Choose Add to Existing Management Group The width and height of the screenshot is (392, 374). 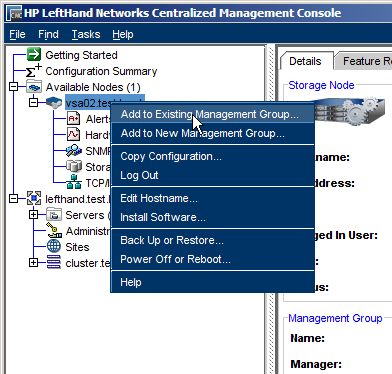click(x=212, y=114)
